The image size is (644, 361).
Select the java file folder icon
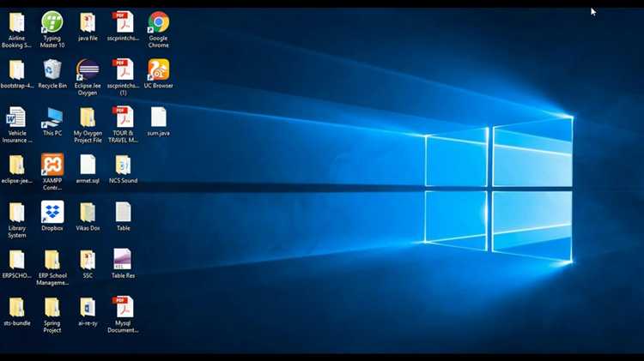(x=88, y=27)
